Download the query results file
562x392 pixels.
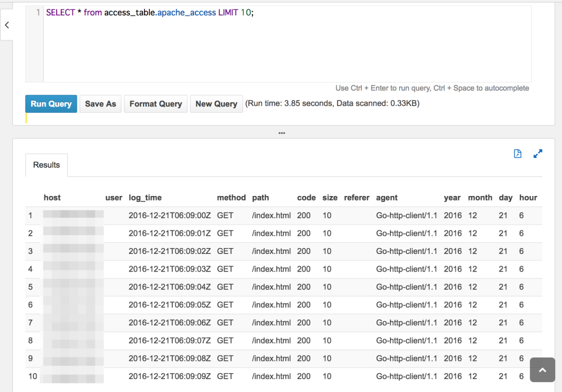pos(518,153)
